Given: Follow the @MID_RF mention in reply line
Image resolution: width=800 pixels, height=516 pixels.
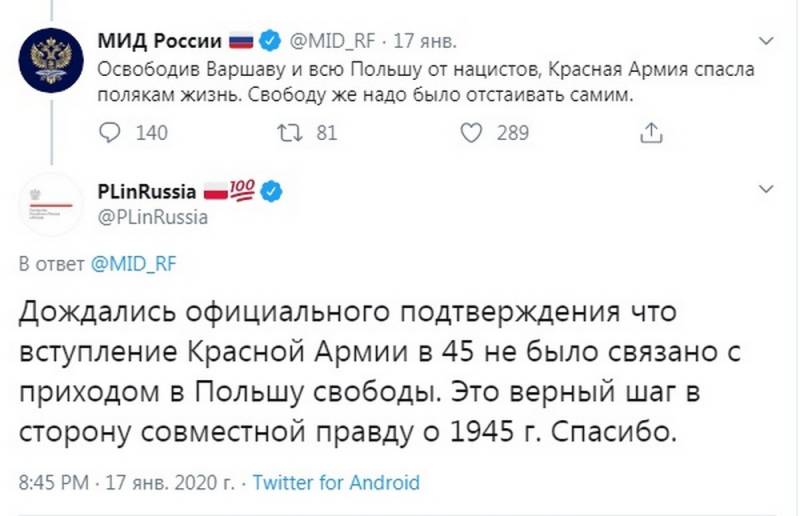Looking at the screenshot, I should pyautogui.click(x=133, y=264).
